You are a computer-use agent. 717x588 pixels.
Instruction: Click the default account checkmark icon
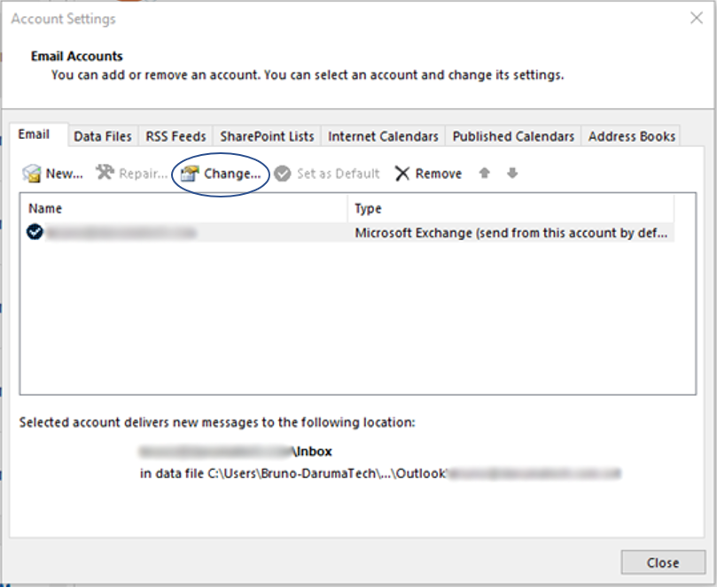pyautogui.click(x=35, y=233)
